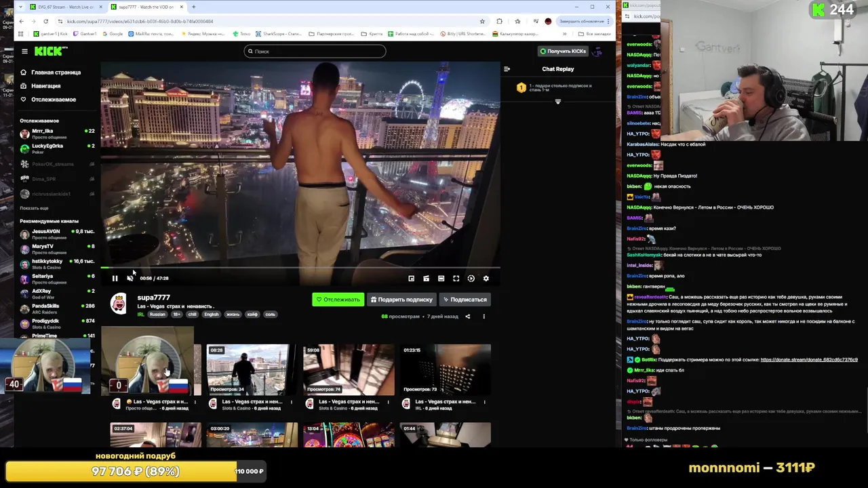Open the donate.stream link in overlay chat

click(809, 360)
